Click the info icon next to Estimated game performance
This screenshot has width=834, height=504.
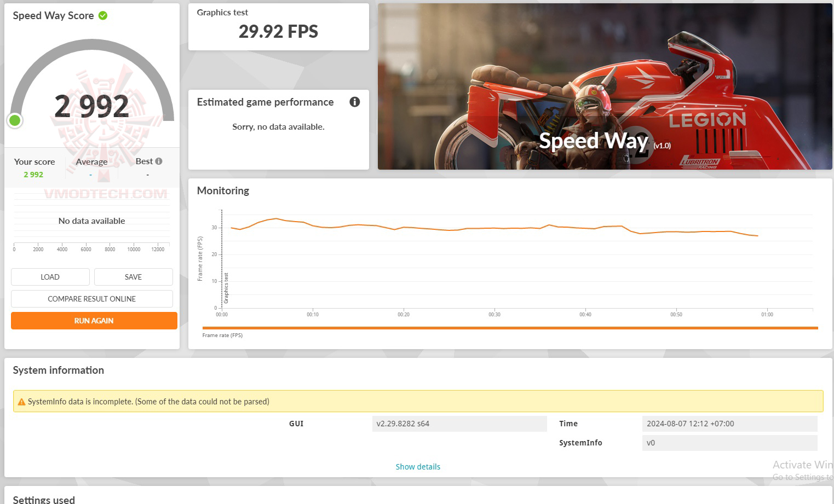click(355, 102)
